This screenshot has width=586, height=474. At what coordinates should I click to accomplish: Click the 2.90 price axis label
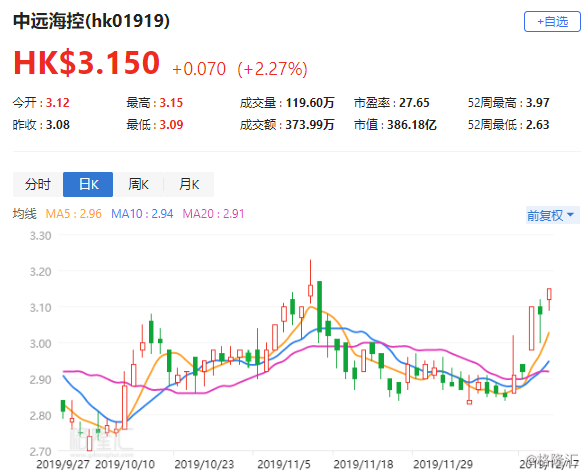(40, 379)
